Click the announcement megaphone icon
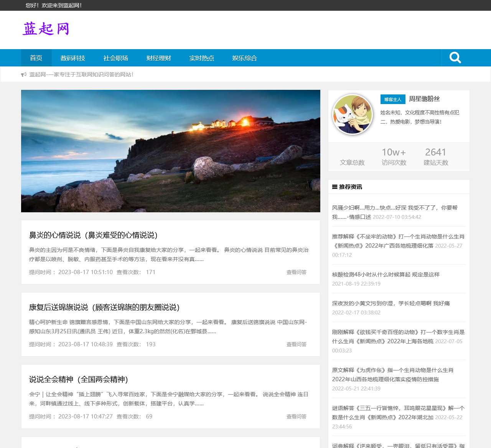The height and width of the screenshot is (448, 491). 24,74
